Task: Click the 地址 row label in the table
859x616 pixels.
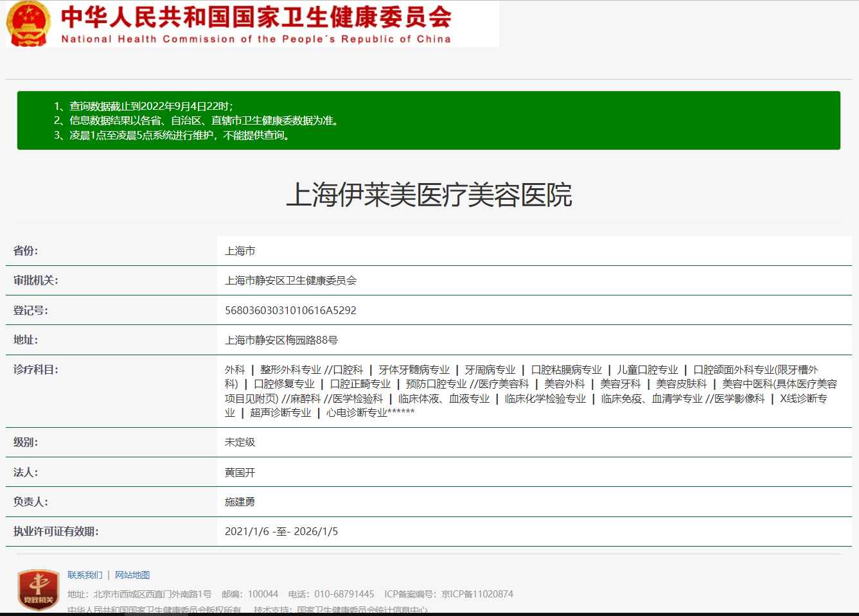Action: click(26, 340)
